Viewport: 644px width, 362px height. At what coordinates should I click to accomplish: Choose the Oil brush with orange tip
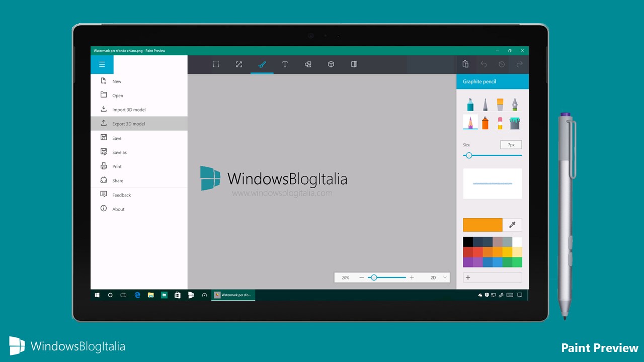click(x=500, y=105)
